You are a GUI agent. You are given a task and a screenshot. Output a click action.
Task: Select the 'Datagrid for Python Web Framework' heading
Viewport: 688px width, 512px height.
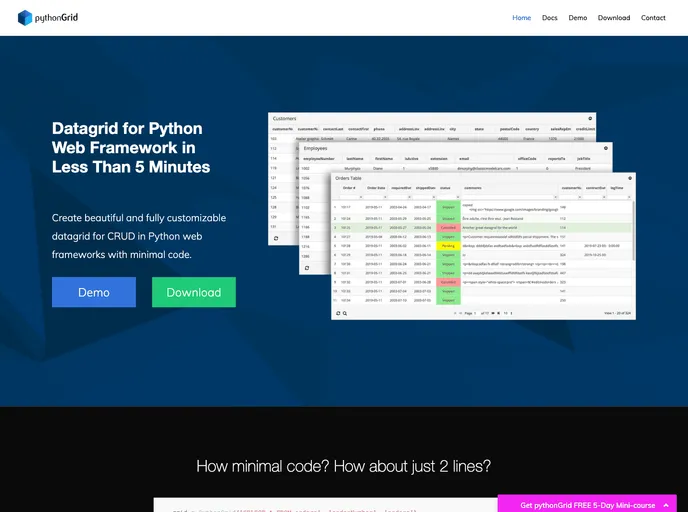pos(131,148)
